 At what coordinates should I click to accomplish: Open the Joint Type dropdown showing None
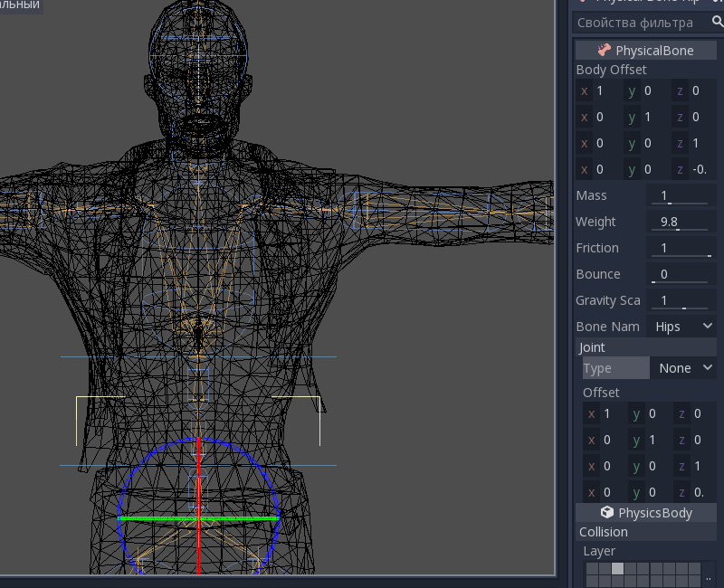[x=683, y=368]
